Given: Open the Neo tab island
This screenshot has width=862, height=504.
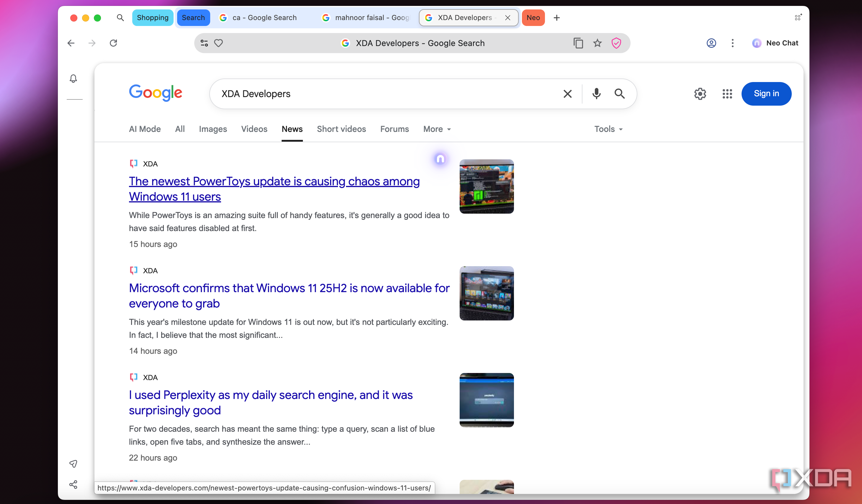Looking at the screenshot, I should [x=533, y=17].
